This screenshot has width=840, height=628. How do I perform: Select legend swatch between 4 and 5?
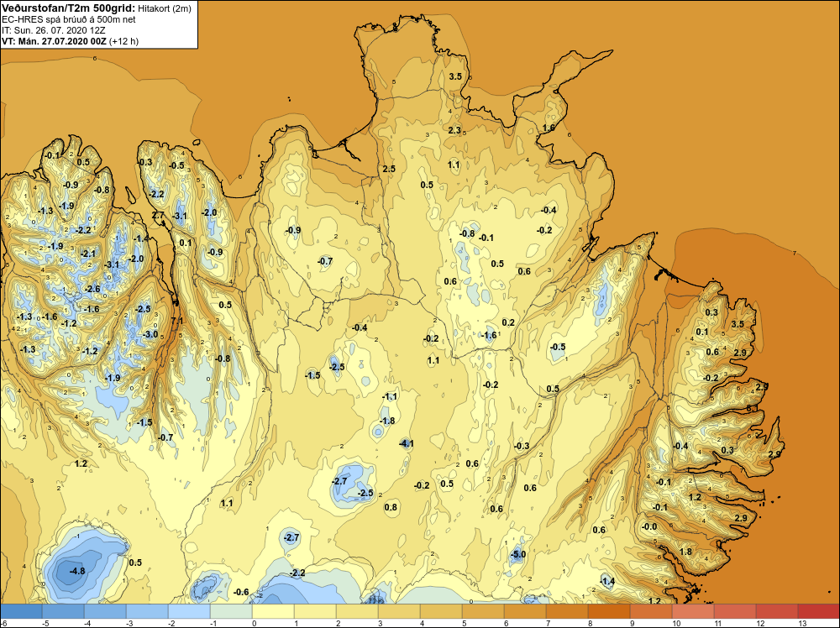(441, 611)
